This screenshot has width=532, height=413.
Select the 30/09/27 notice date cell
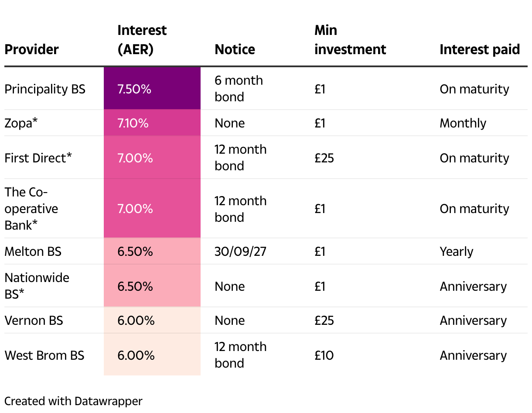pos(241,251)
